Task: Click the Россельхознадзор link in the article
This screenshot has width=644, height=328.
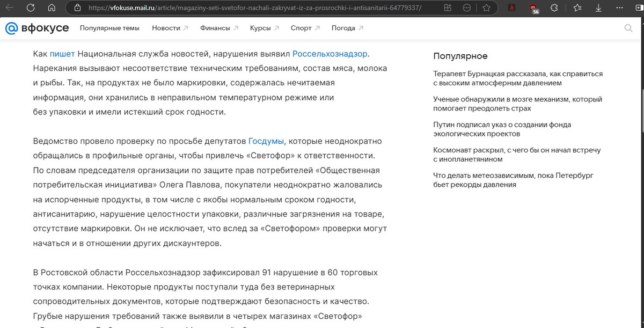Action: (331, 54)
